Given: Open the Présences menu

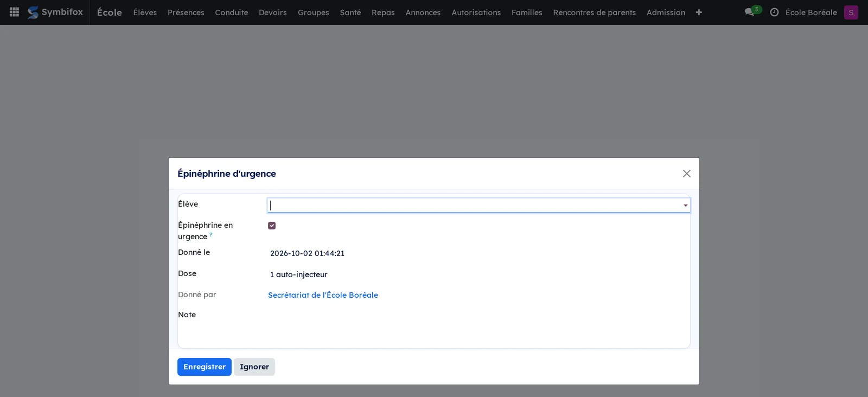Looking at the screenshot, I should [x=186, y=12].
